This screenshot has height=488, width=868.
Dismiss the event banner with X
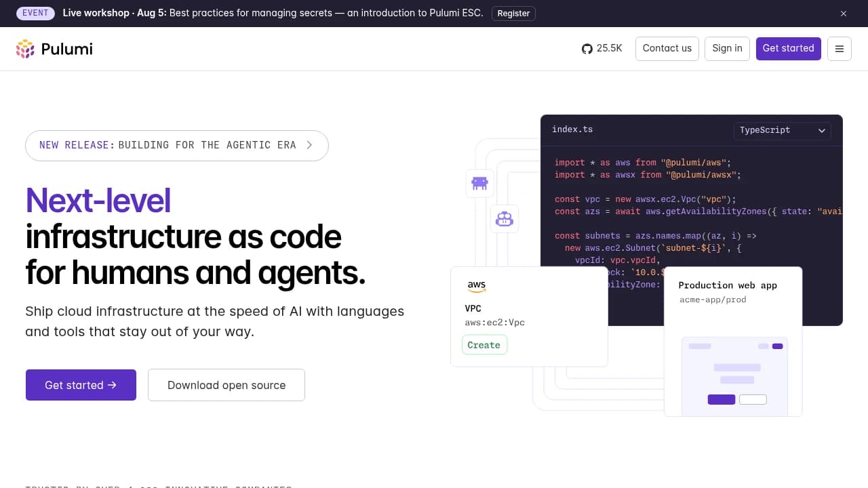[x=844, y=14]
